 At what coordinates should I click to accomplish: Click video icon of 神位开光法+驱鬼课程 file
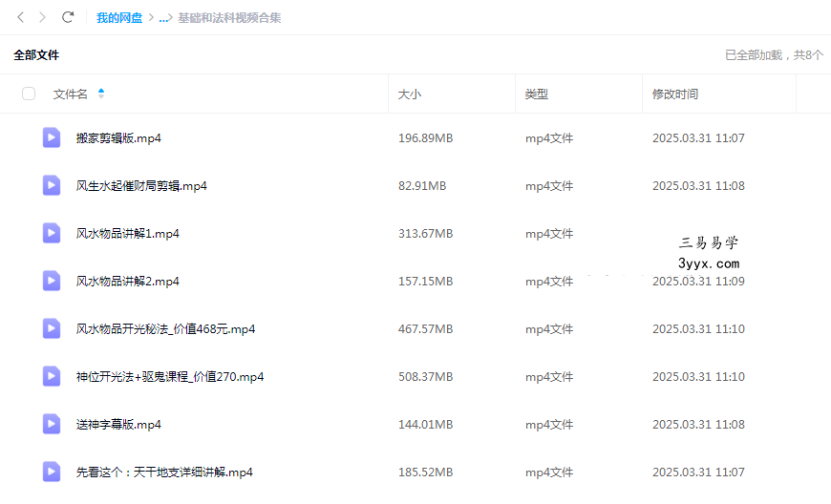point(52,376)
